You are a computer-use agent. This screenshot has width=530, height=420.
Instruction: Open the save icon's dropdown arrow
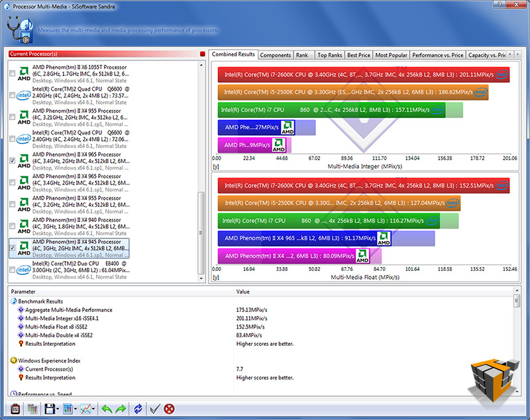coord(58,409)
